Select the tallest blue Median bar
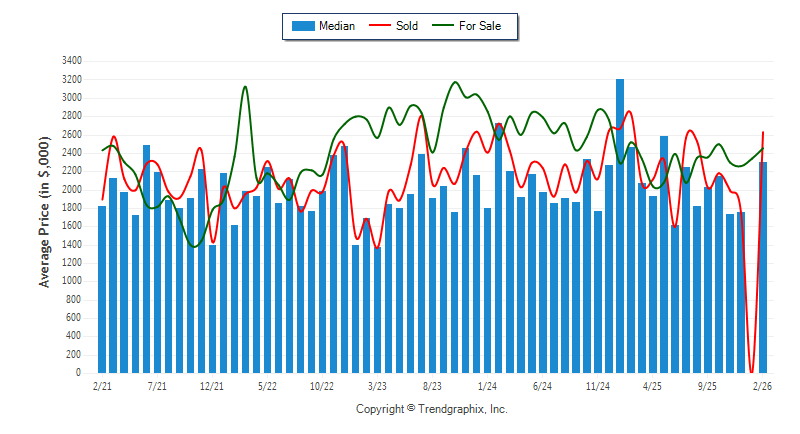 (x=620, y=225)
